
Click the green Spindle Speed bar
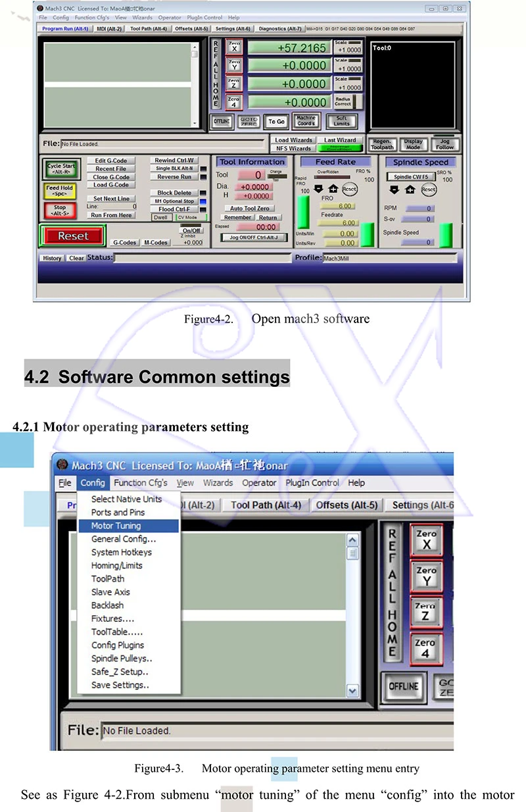click(446, 236)
